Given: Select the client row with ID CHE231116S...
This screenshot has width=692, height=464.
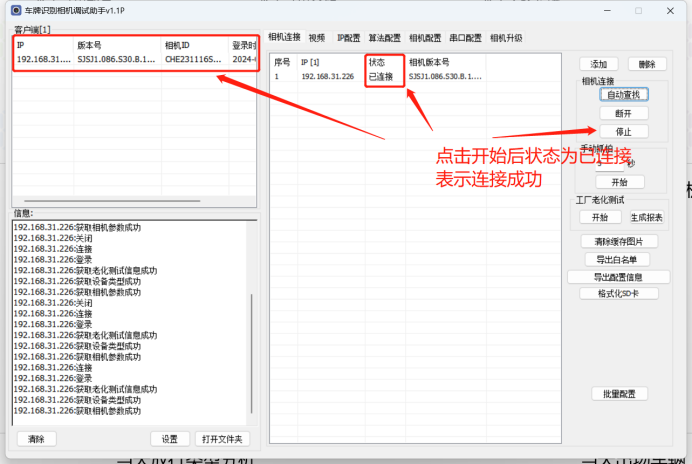Looking at the screenshot, I should click(x=135, y=59).
